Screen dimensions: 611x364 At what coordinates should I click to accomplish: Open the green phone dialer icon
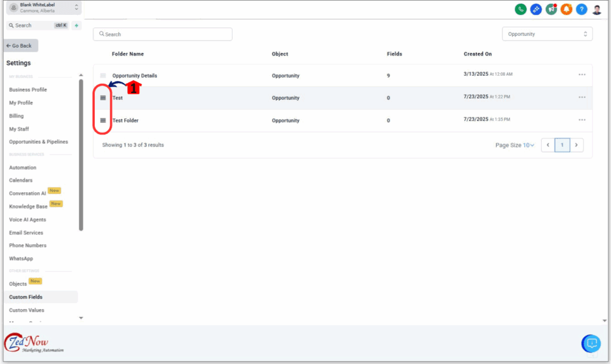coord(520,9)
